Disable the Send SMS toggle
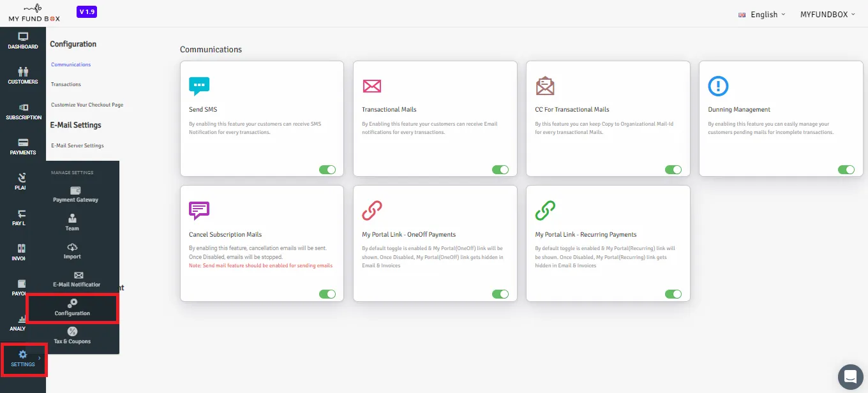This screenshot has width=868, height=393. coord(327,170)
